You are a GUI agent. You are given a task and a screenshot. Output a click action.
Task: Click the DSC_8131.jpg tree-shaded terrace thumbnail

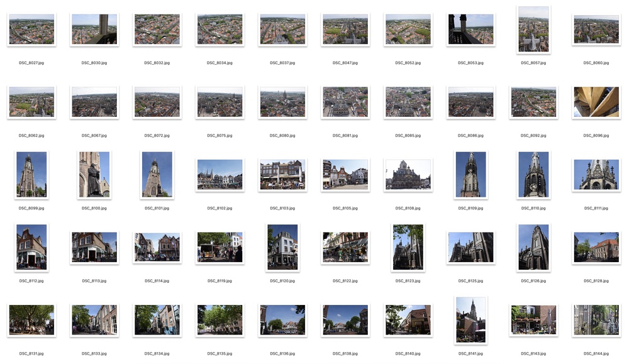[31, 320]
